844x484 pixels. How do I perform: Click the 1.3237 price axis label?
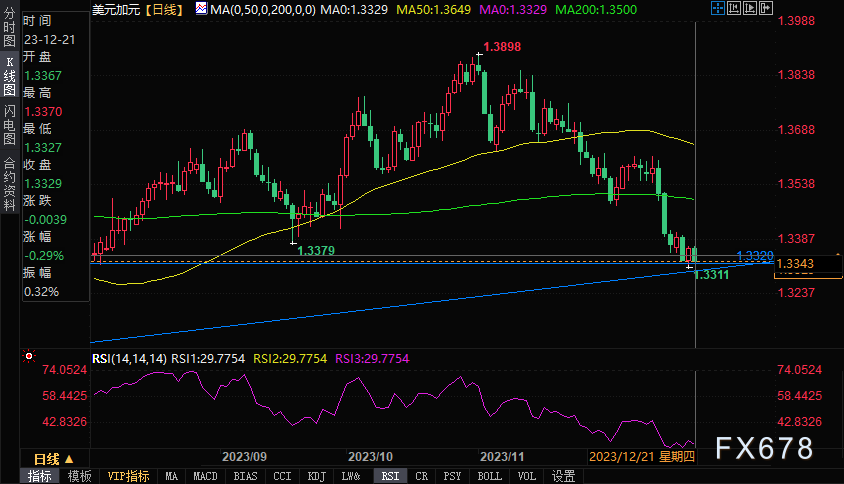[797, 293]
